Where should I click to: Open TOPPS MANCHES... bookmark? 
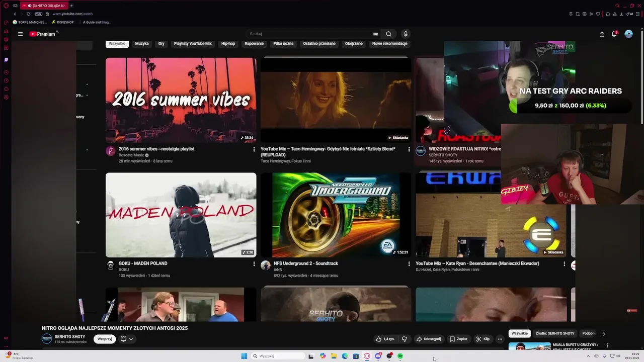pyautogui.click(x=30, y=22)
